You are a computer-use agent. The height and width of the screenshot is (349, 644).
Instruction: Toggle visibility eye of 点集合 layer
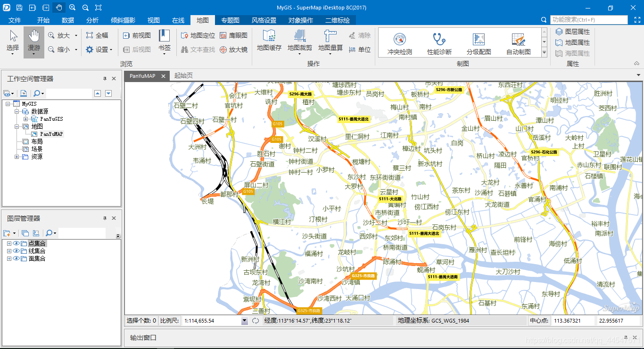click(16, 243)
